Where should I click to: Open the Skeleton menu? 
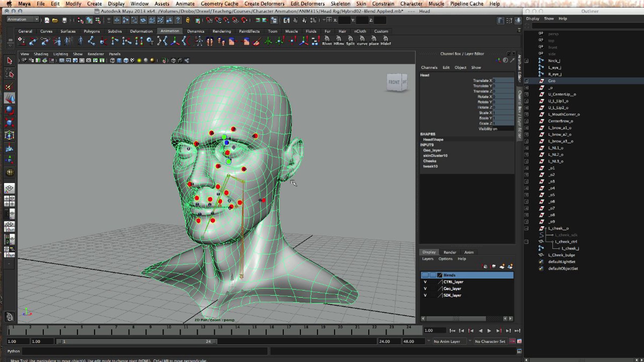(x=340, y=4)
